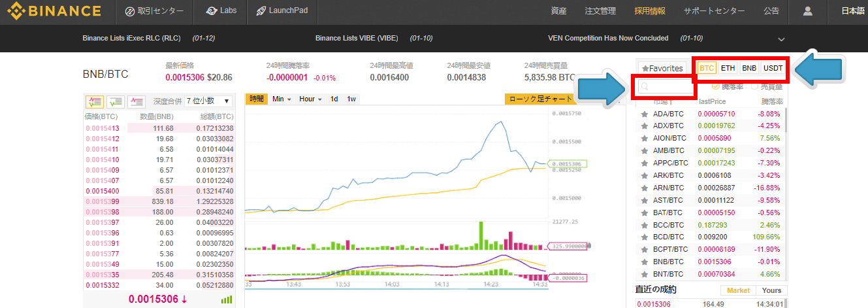Click the 0.0015413 sell order price

click(x=103, y=128)
